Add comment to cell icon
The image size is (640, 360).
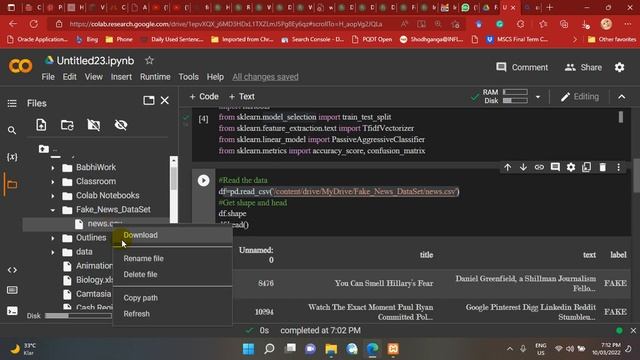[x=555, y=167]
